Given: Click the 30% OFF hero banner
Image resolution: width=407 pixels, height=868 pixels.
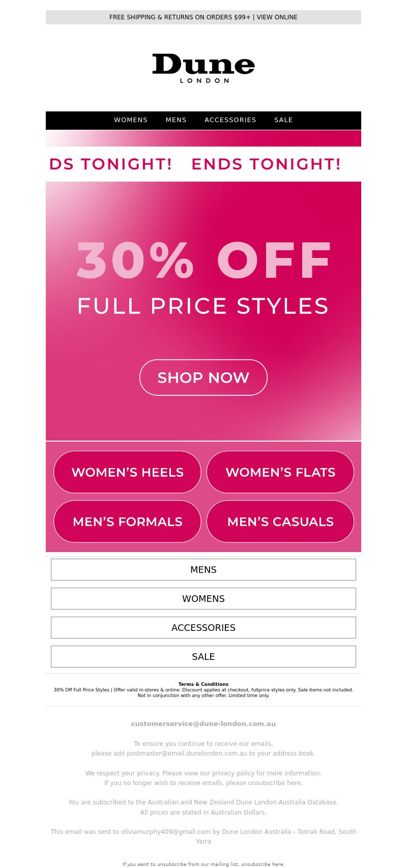Looking at the screenshot, I should (x=203, y=311).
